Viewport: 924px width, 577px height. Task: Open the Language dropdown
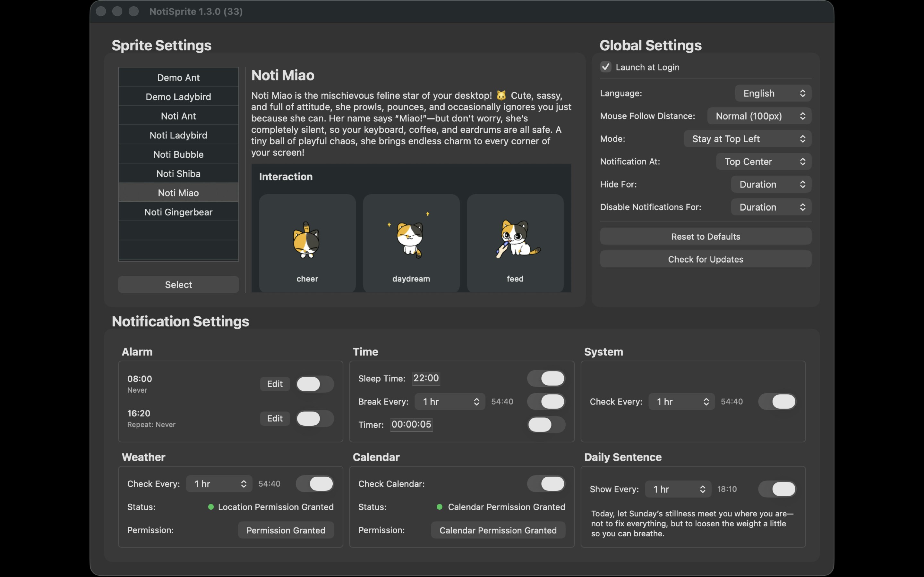773,94
